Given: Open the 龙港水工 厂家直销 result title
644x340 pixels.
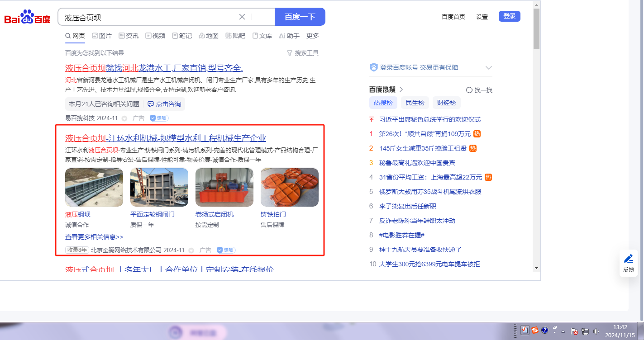Looking at the screenshot, I should click(154, 68).
